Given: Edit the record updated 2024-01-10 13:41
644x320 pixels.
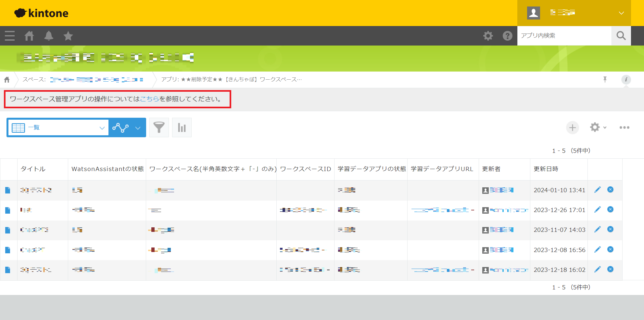Looking at the screenshot, I should click(597, 190).
